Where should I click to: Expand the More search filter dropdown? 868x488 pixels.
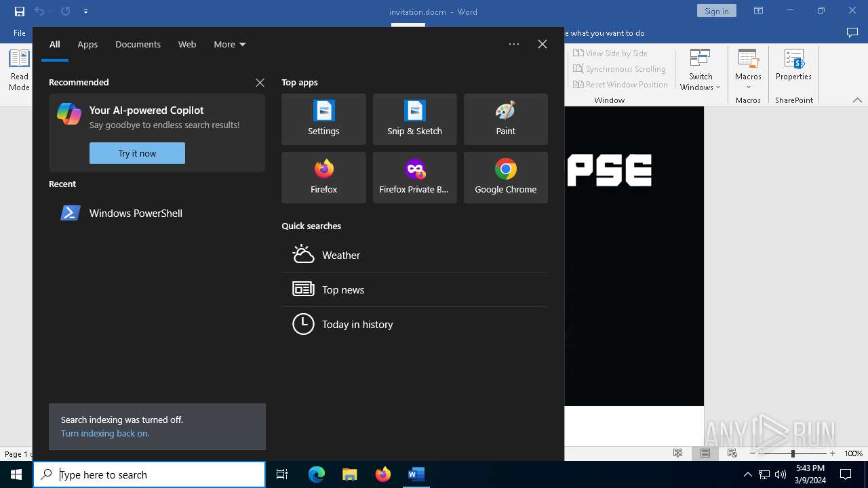click(x=230, y=44)
